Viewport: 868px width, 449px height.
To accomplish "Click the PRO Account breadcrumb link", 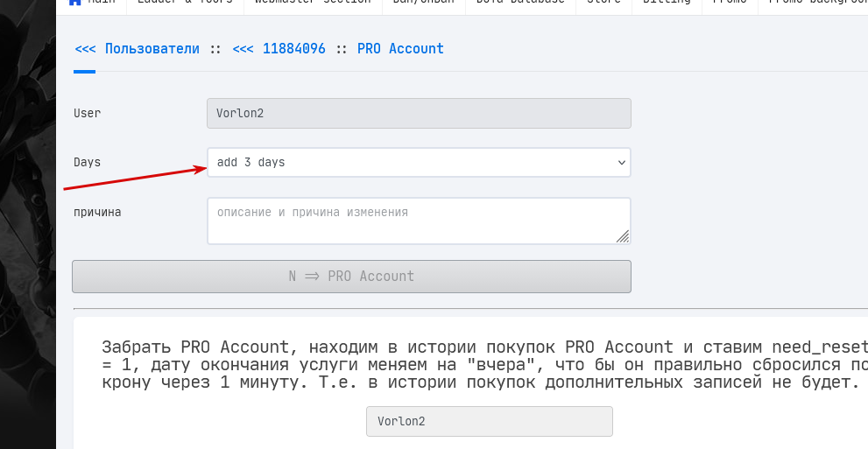I will [400, 49].
